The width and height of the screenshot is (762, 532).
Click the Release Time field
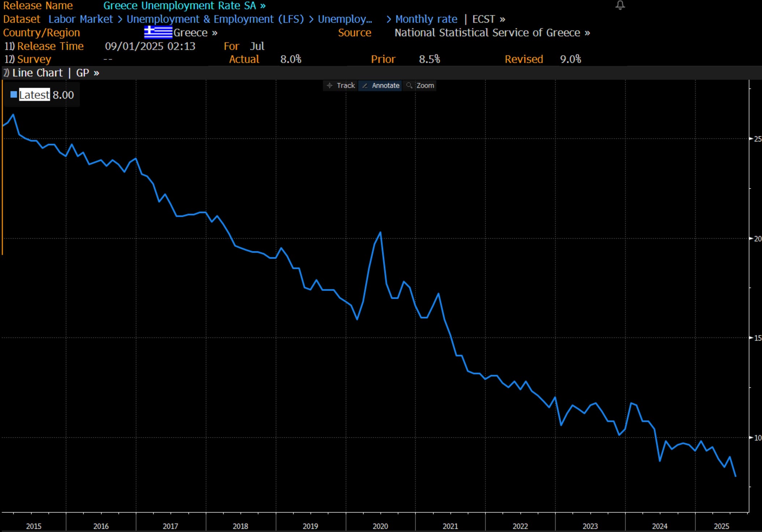tap(50, 46)
